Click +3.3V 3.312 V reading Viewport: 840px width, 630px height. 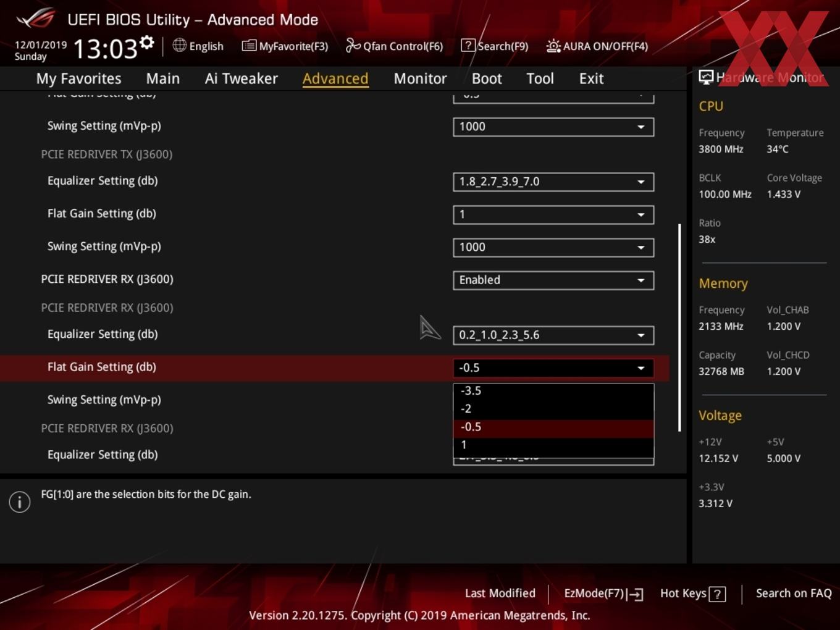tap(715, 503)
